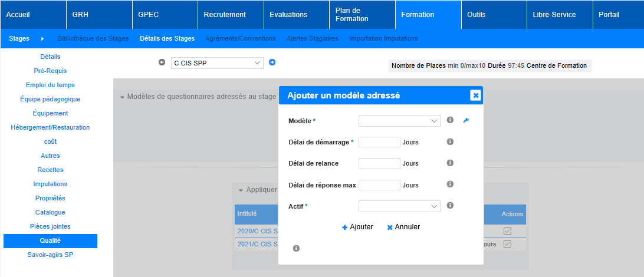Image resolution: width=644 pixels, height=277 pixels.
Task: Open the Recrutement main menu
Action: tap(225, 15)
